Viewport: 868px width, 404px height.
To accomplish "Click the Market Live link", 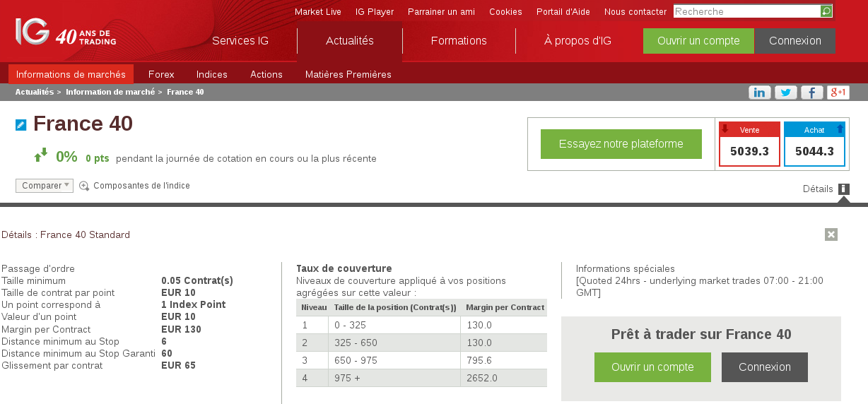I will point(318,12).
